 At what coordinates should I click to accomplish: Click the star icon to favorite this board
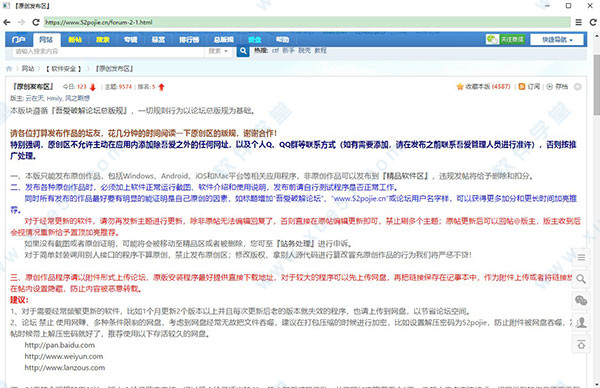460,87
